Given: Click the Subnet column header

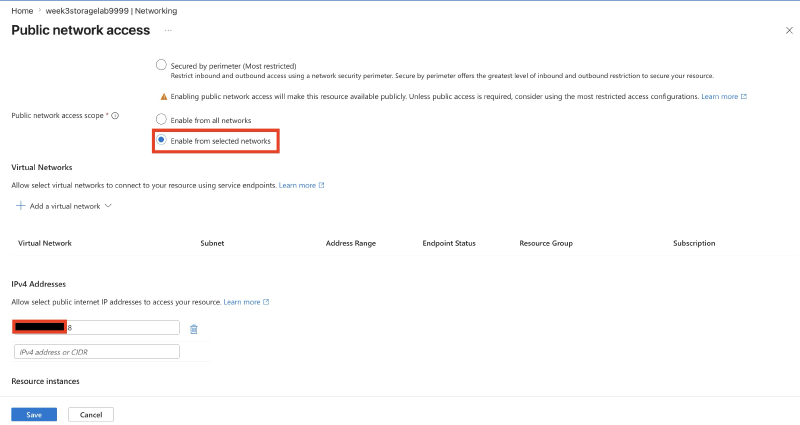Looking at the screenshot, I should (212, 243).
